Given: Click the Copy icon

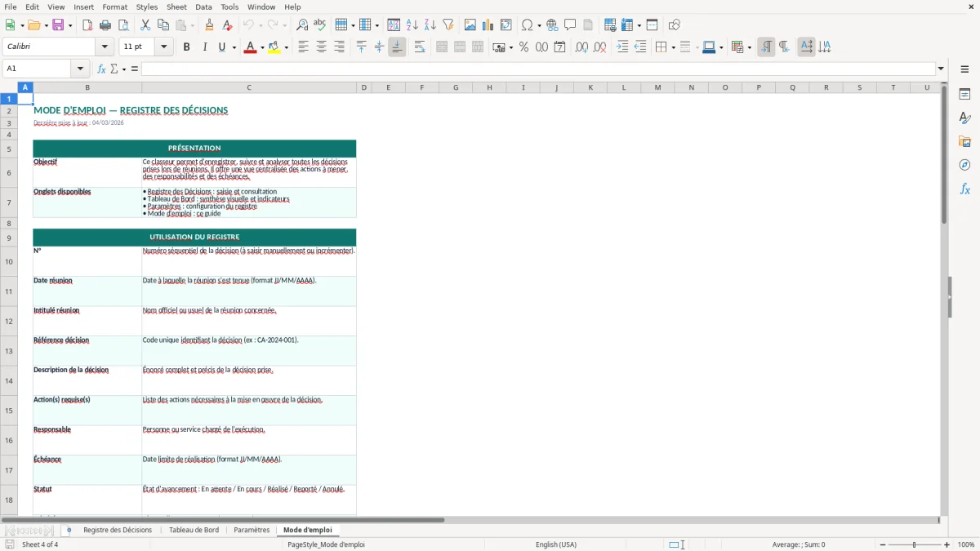Looking at the screenshot, I should pos(163,25).
